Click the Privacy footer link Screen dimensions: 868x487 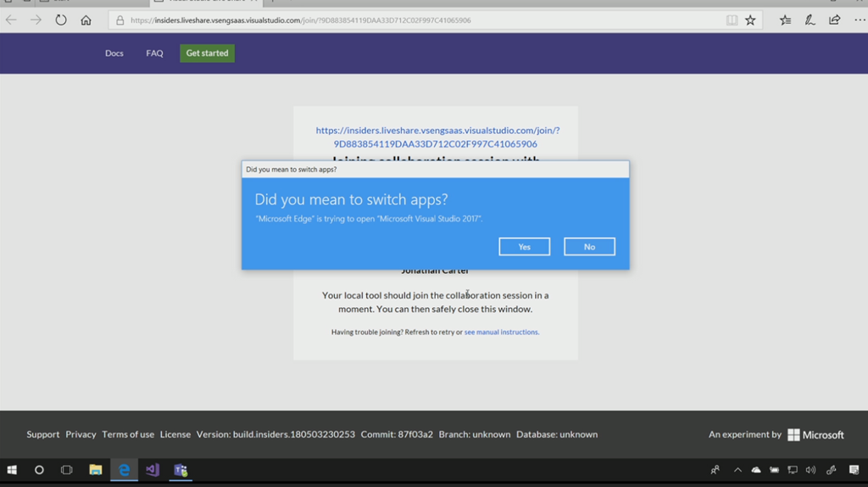tap(81, 434)
